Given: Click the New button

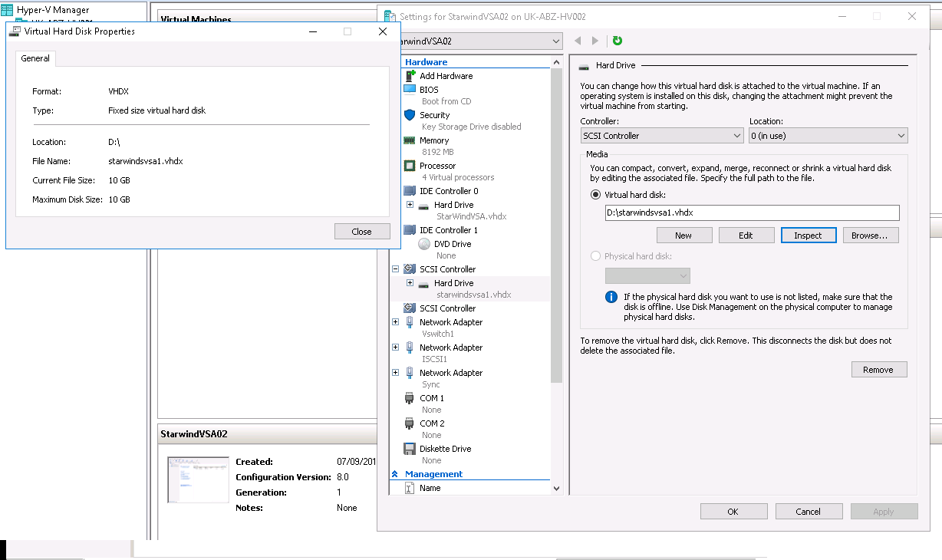Looking at the screenshot, I should point(683,236).
